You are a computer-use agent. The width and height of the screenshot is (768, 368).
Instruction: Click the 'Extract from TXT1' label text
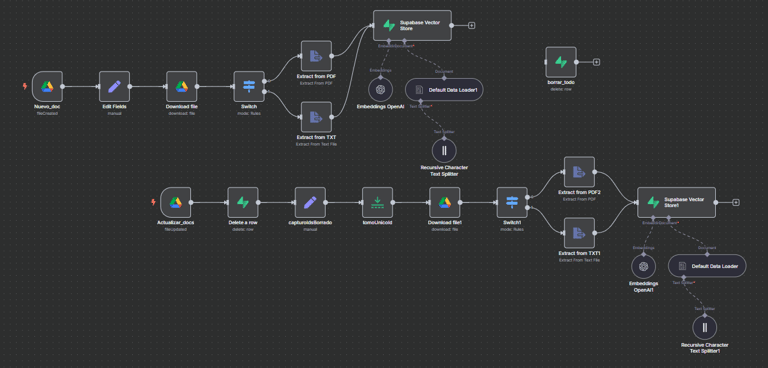click(x=579, y=254)
